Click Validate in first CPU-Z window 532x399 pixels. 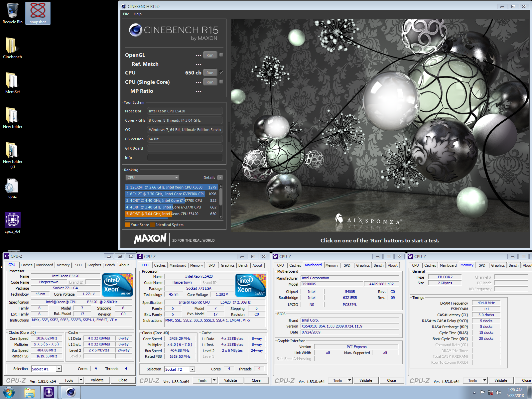point(97,380)
